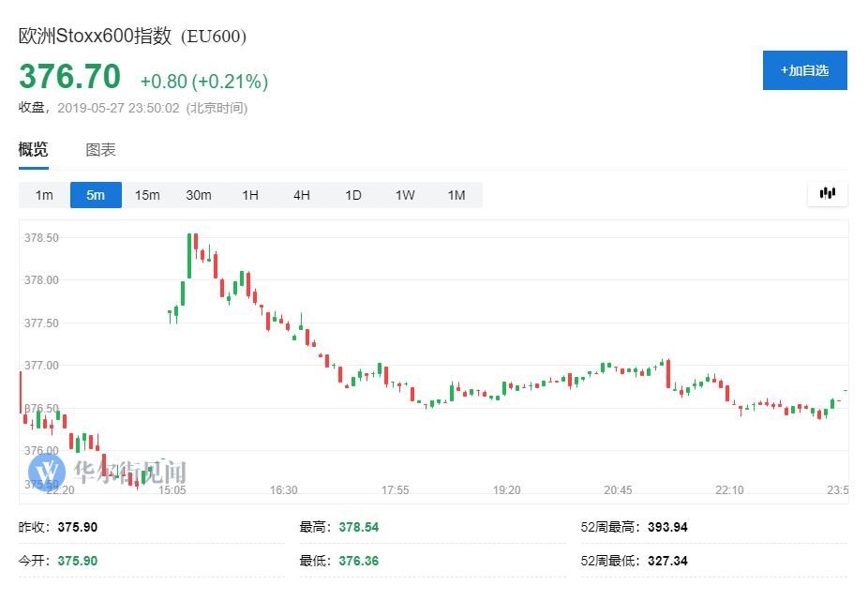
Task: Click the candlestick chart type icon
Action: [x=827, y=194]
